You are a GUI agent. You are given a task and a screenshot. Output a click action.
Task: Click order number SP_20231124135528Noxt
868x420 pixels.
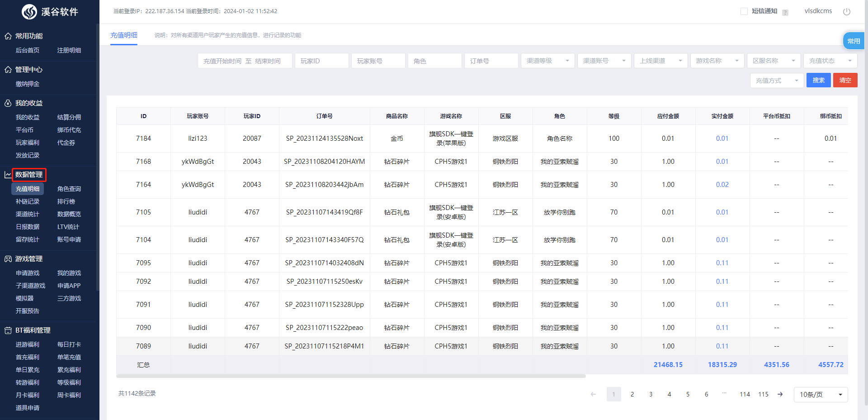point(325,138)
